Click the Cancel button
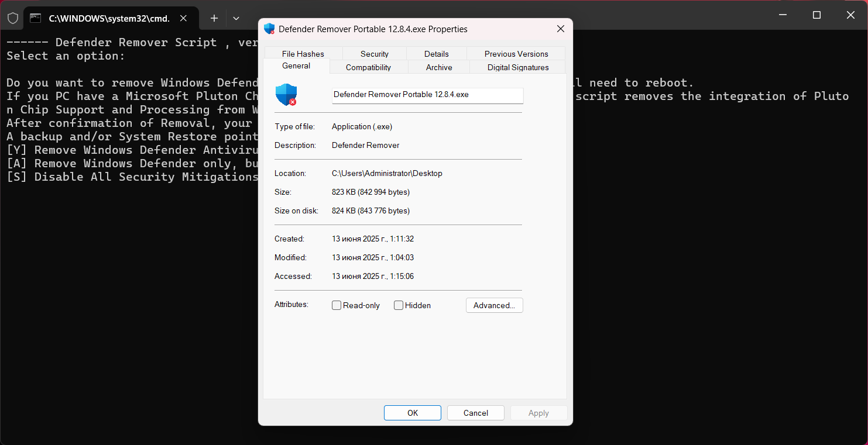868x445 pixels. pyautogui.click(x=476, y=413)
